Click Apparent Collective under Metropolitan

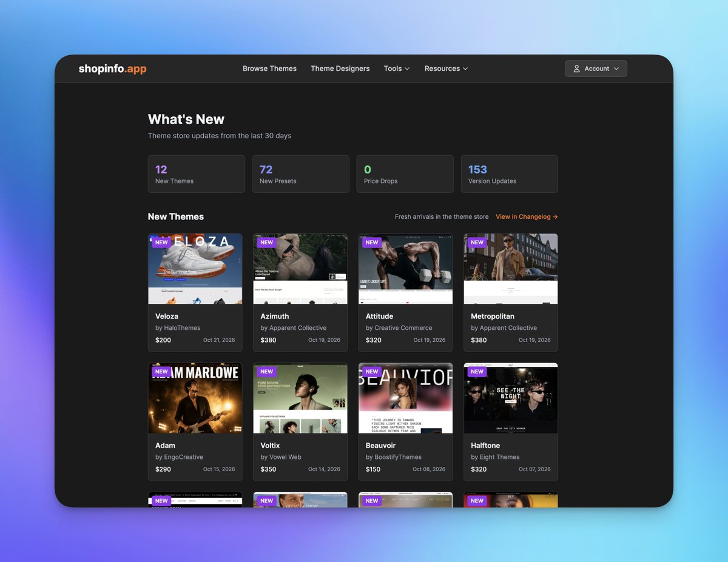click(508, 328)
